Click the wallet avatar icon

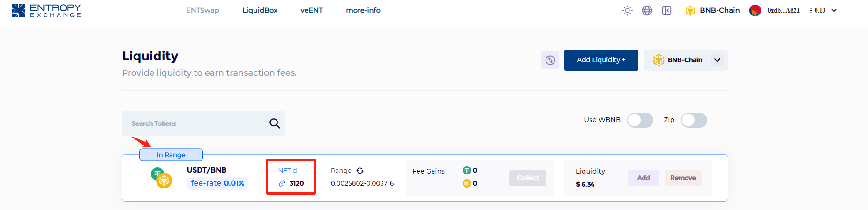point(755,11)
